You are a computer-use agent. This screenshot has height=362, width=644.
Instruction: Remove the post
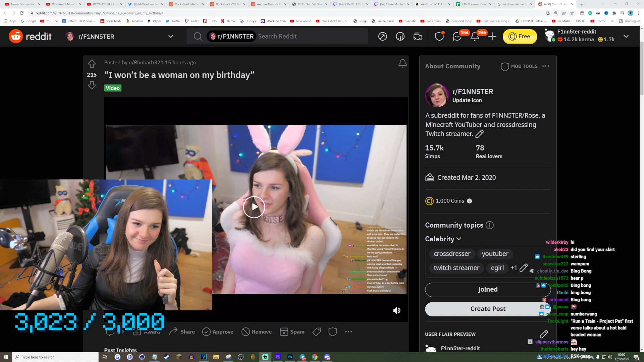[257, 332]
